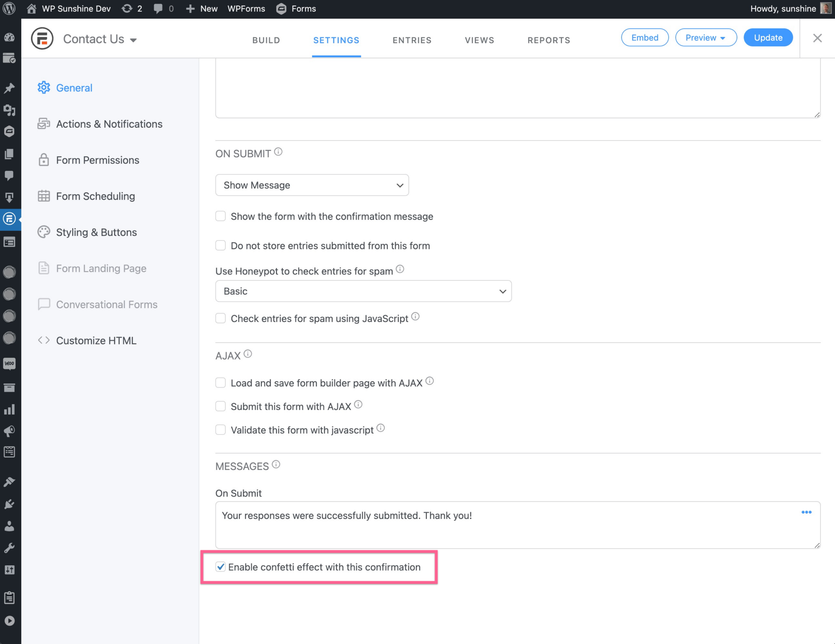Screen dimensions: 835x644
Task: Open Styling & Buttons settings
Action: pyautogui.click(x=96, y=232)
